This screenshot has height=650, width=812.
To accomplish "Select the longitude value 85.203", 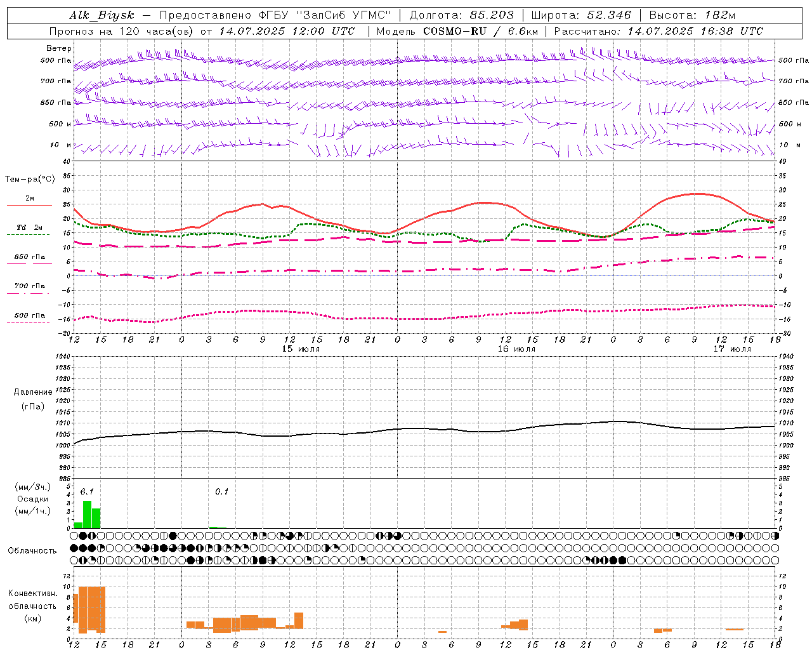I will click(x=492, y=15).
